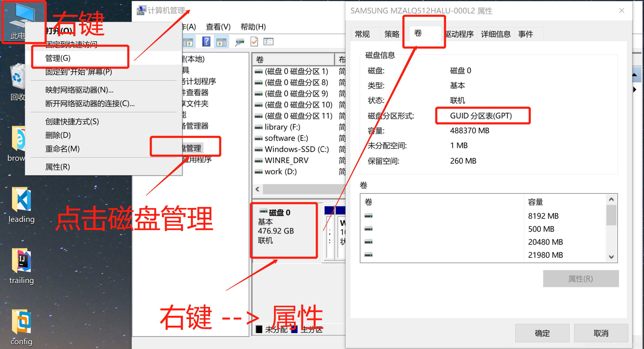The width and height of the screenshot is (644, 349).
Task: Close the SAMSUNG properties dialog
Action: tap(622, 11)
